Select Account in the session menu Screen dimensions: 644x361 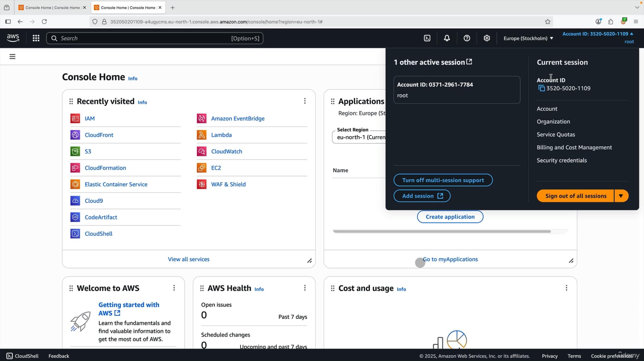point(547,109)
